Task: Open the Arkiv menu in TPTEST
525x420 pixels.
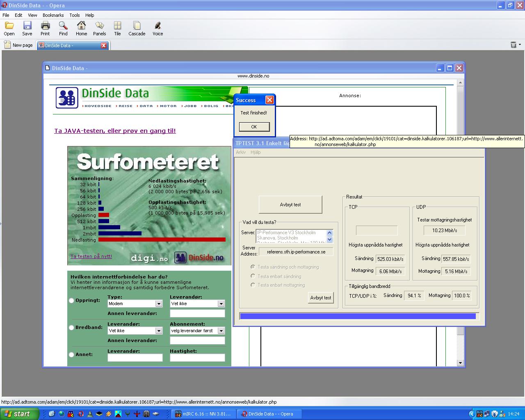Action: (241, 152)
